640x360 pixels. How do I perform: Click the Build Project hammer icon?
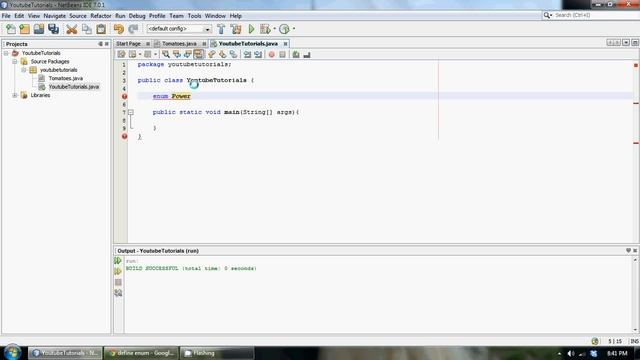click(x=221, y=29)
